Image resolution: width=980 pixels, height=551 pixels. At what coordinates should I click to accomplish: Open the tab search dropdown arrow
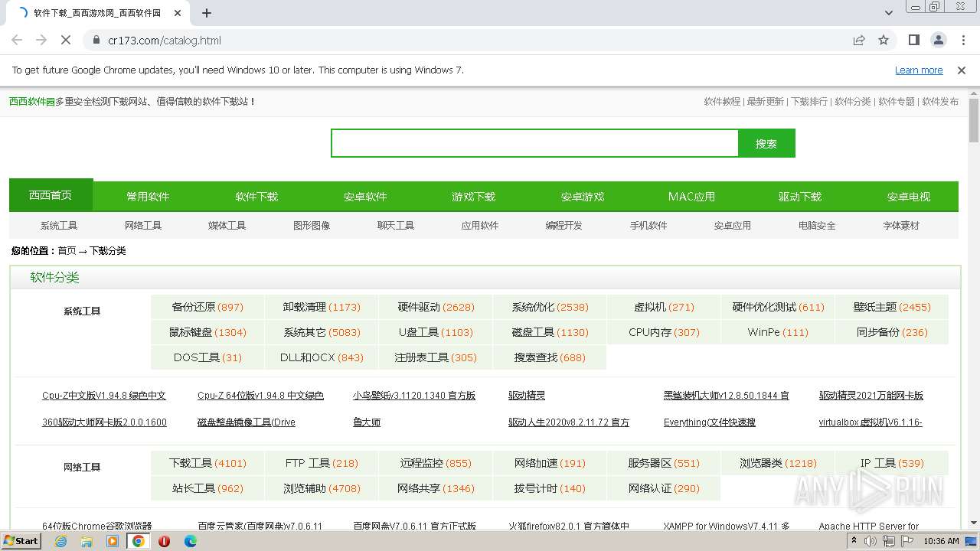(x=888, y=13)
